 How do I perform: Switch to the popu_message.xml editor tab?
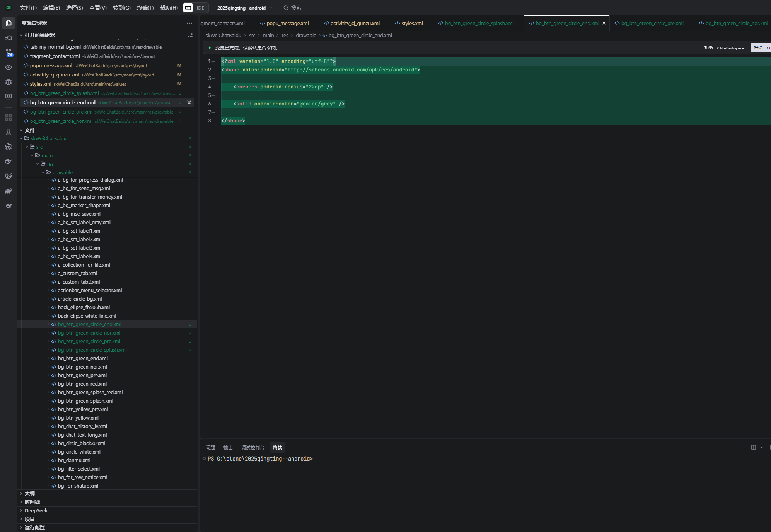pyautogui.click(x=287, y=23)
